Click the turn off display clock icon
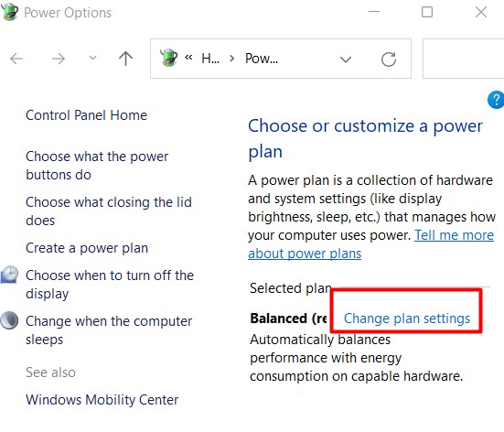This screenshot has width=504, height=432. (x=9, y=275)
